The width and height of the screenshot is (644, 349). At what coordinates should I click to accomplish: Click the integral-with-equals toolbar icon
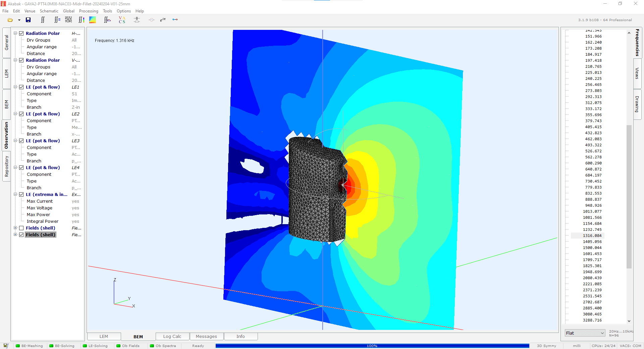(57, 20)
